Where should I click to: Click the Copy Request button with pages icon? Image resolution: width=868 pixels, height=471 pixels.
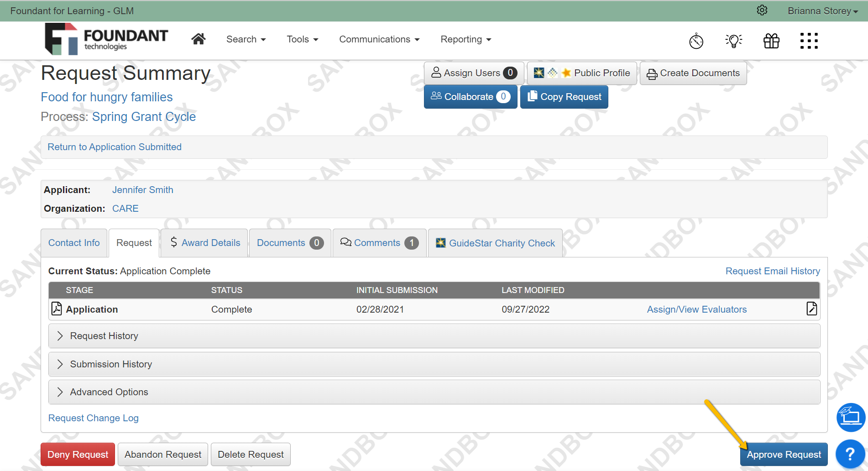[x=564, y=96]
